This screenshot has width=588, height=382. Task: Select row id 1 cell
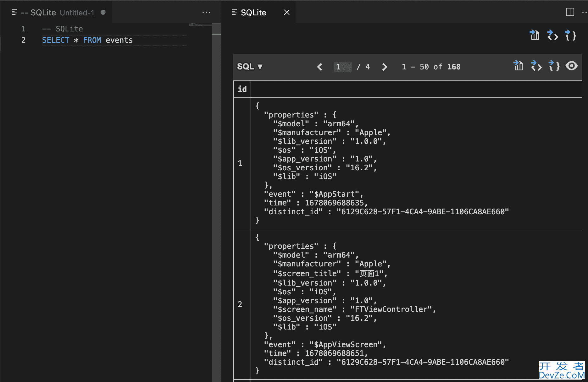pyautogui.click(x=242, y=163)
